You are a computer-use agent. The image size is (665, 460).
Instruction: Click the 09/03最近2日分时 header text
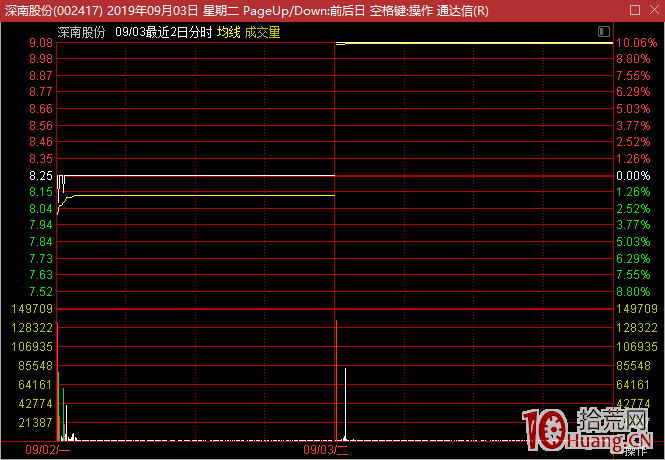(x=163, y=32)
